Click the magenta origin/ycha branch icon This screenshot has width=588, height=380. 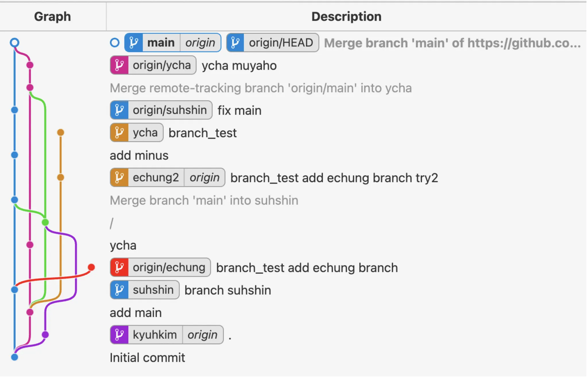[119, 65]
